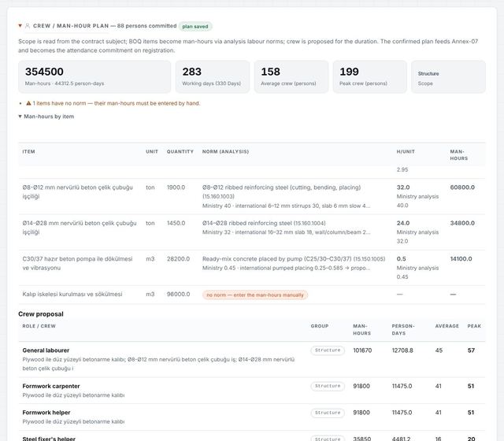This screenshot has width=504, height=441.
Task: Click the PEAK column header
Action: tap(474, 326)
